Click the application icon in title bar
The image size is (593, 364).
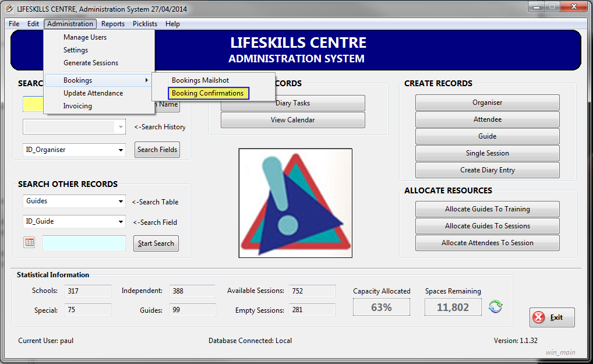coord(9,8)
